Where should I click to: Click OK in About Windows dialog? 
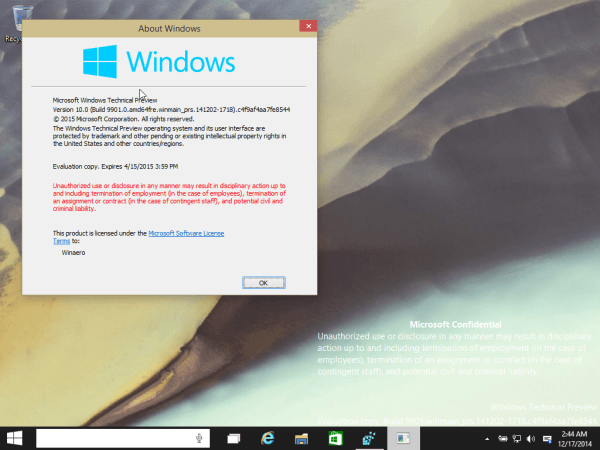click(x=264, y=283)
